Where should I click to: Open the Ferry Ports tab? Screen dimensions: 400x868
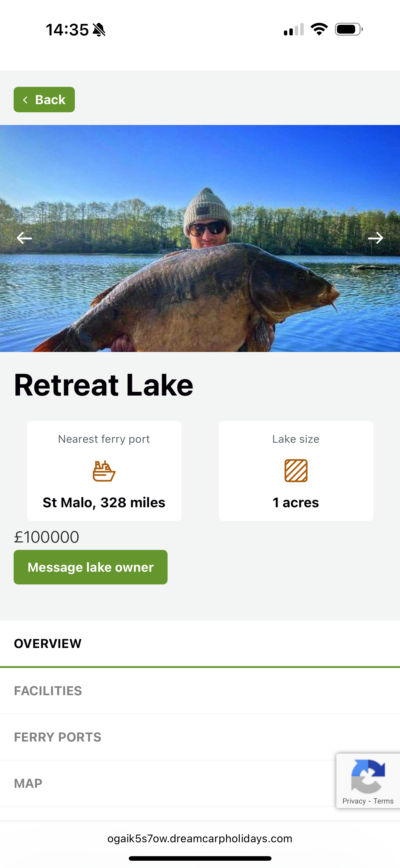58,737
